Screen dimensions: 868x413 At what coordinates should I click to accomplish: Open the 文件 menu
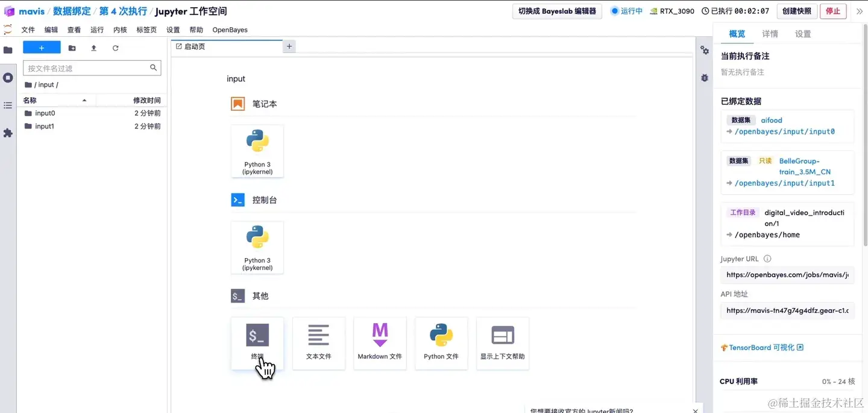coord(28,30)
